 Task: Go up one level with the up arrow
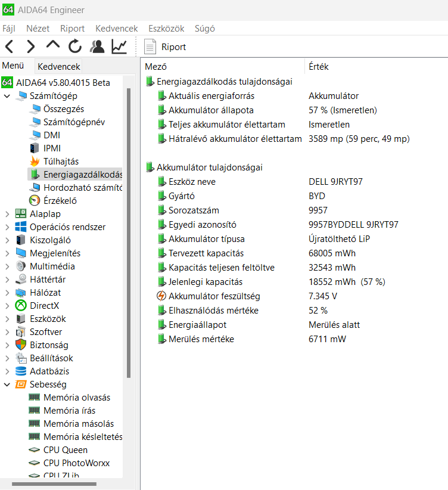[x=53, y=46]
